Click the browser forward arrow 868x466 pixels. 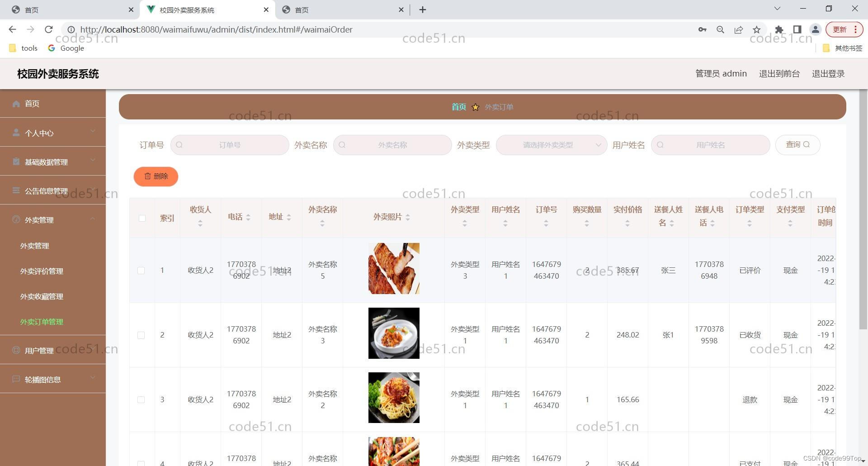click(30, 29)
